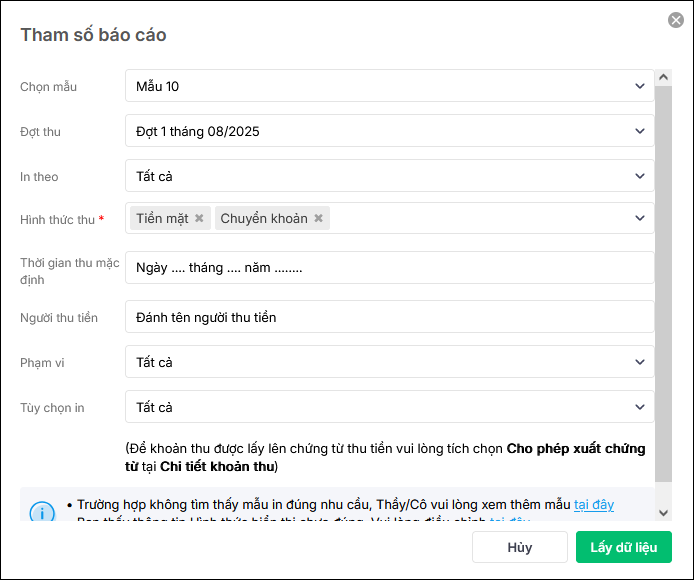Click the Tiền mặt tag label

coord(162,218)
